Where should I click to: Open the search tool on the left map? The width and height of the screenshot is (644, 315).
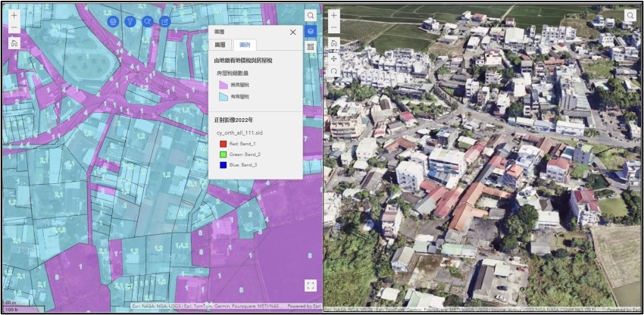[311, 15]
